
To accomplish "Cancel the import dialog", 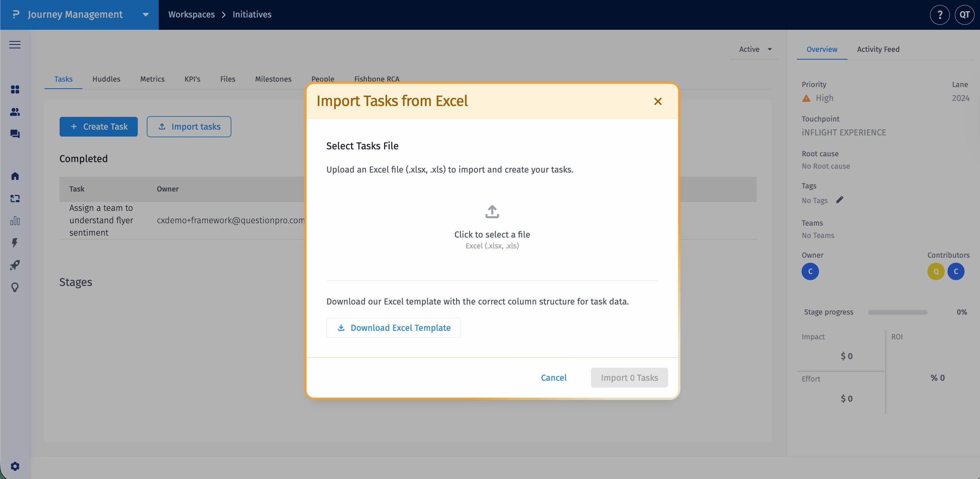I will 553,378.
